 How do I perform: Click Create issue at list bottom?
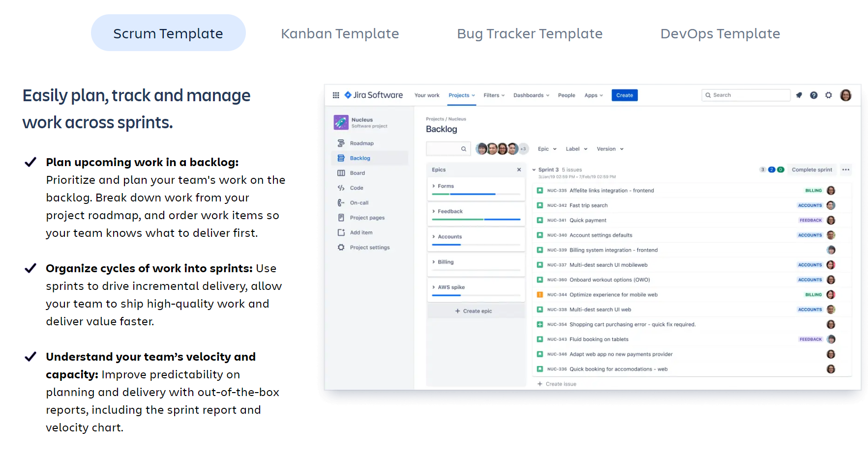(557, 384)
